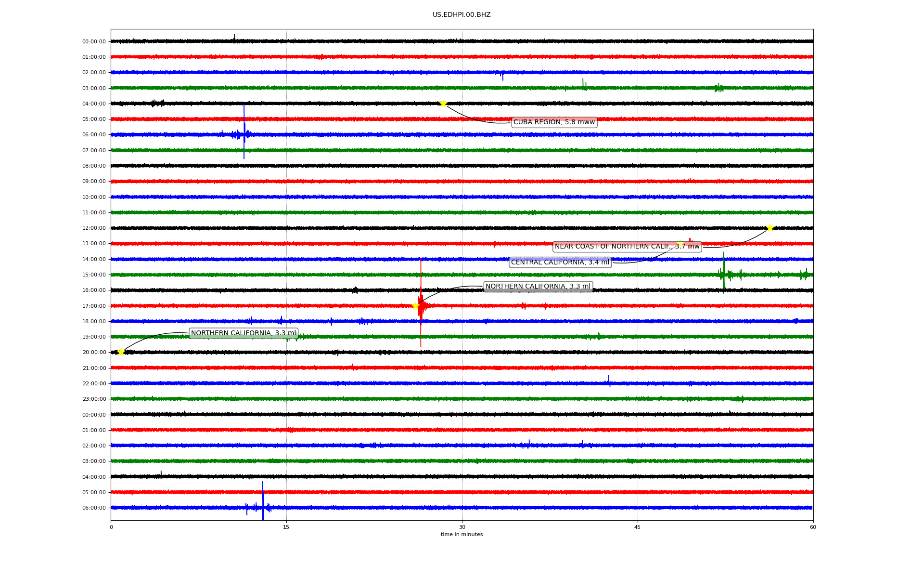Click the NORTHERN CALIFORNIA label beside the 16:00:00 trace
Image resolution: width=924 pixels, height=578 pixels.
[x=538, y=287]
